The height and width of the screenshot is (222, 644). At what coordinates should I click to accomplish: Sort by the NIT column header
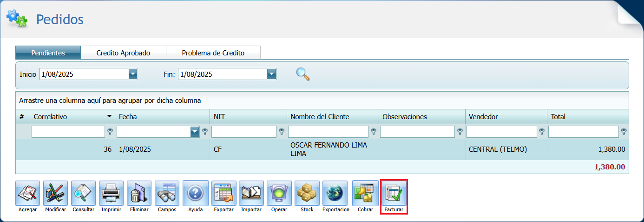[248, 116]
